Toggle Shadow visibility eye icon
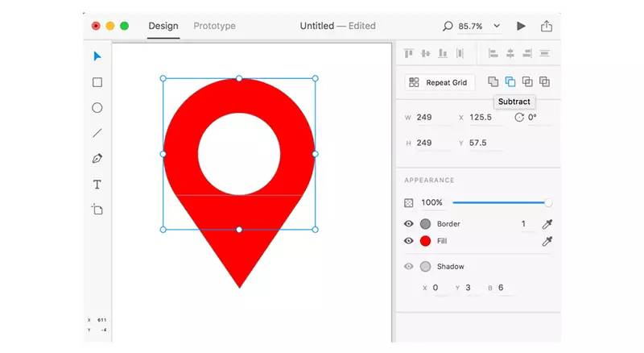Screen dimensions: 644x353 pyautogui.click(x=409, y=267)
